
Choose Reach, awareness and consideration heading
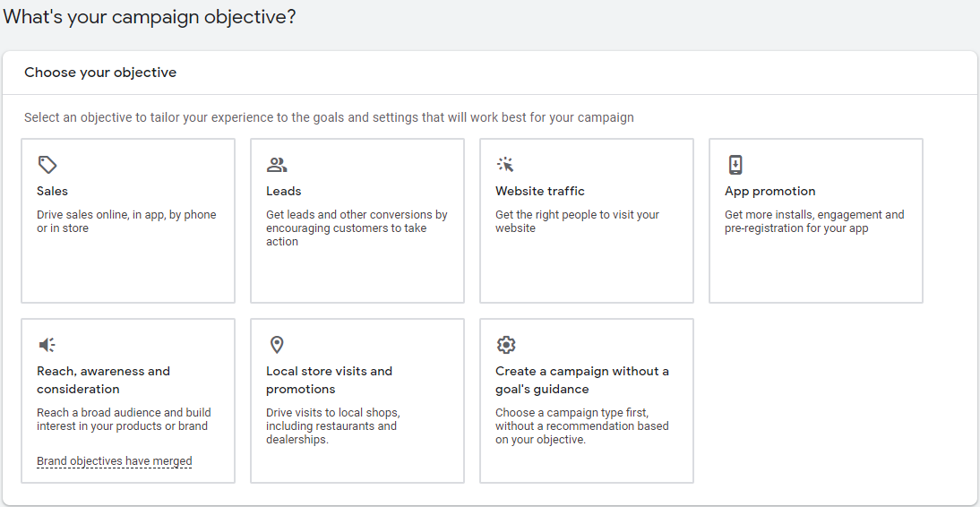tap(103, 380)
